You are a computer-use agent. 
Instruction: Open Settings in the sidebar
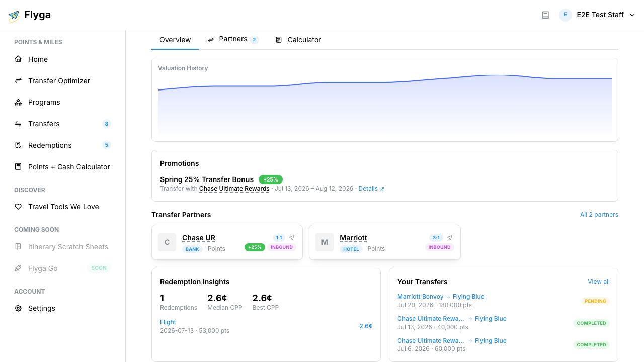(62, 308)
